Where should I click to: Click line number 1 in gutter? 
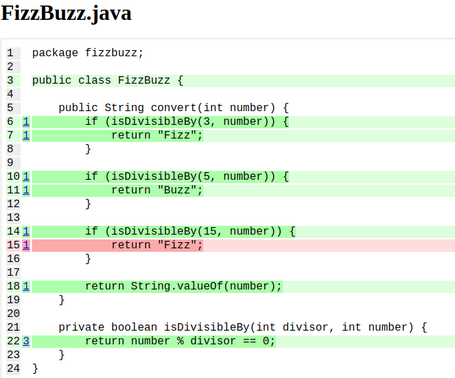click(10, 53)
